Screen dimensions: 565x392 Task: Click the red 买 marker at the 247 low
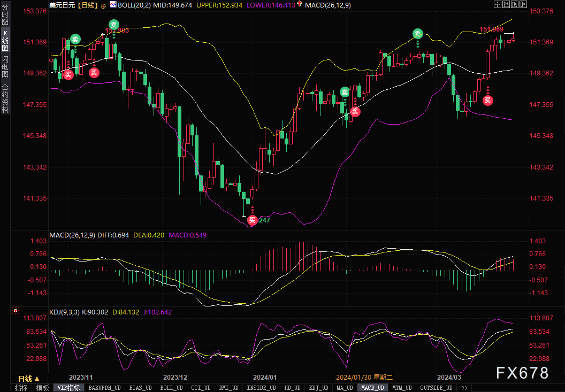pos(252,219)
